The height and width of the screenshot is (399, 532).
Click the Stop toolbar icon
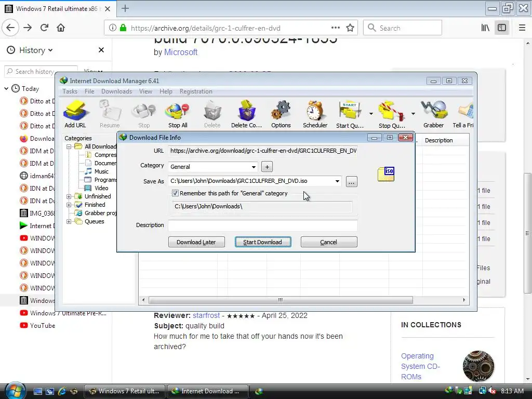pos(144,114)
